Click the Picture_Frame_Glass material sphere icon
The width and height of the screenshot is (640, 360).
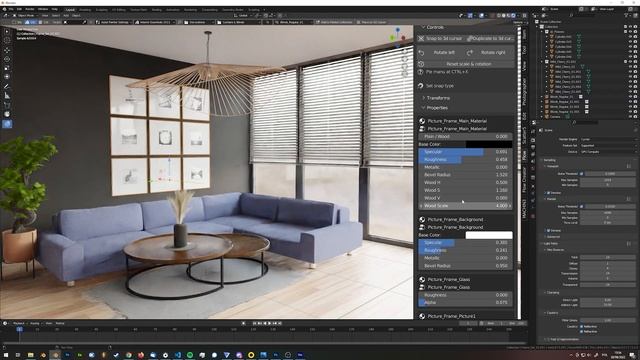point(422,280)
